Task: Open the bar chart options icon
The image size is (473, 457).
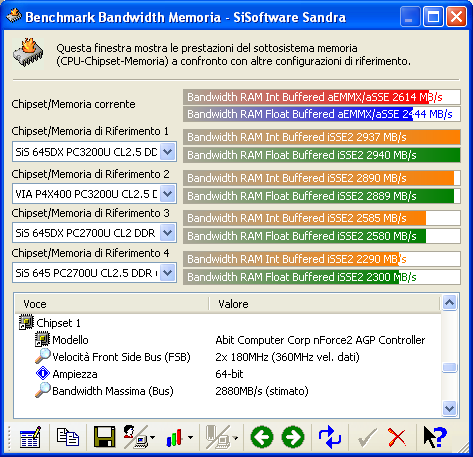Action: tap(174, 437)
